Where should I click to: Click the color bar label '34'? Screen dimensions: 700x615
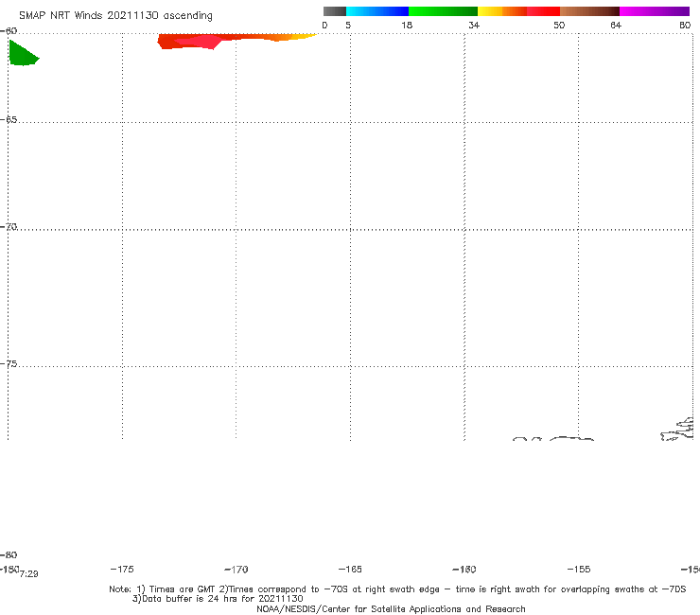474,25
